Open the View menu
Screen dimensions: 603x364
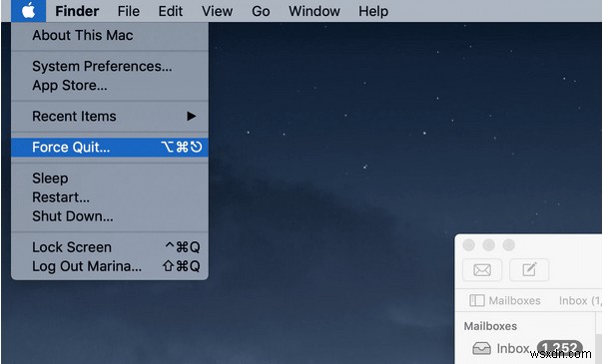pyautogui.click(x=217, y=11)
